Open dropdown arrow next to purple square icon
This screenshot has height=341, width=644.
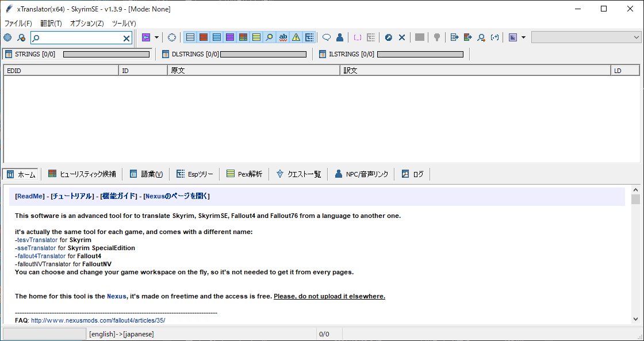pos(523,38)
